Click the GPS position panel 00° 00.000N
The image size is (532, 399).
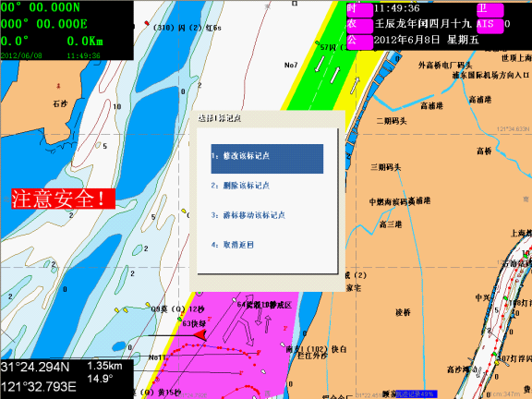click(41, 7)
